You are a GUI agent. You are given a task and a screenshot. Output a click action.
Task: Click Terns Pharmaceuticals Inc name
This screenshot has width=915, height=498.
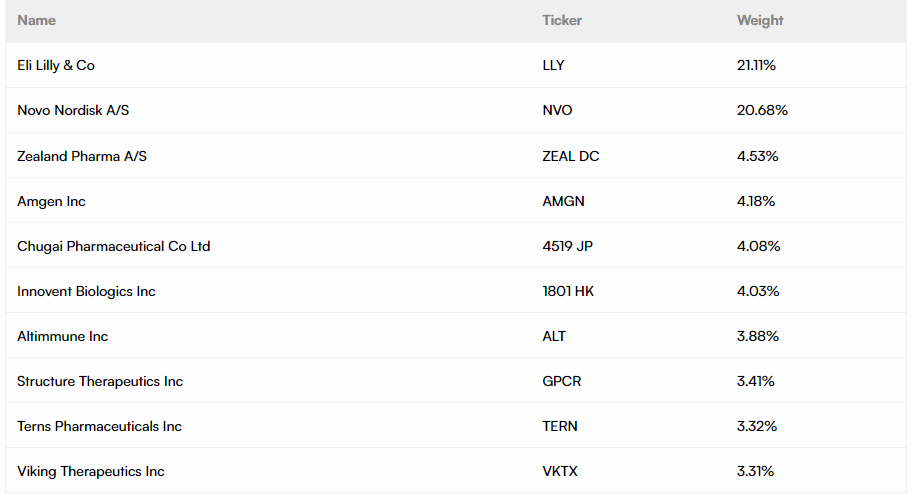pos(99,426)
